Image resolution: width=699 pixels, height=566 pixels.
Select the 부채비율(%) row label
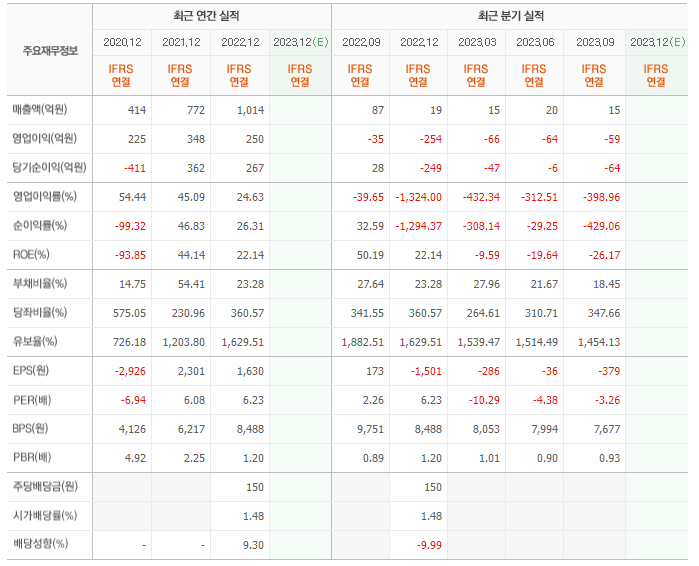[40, 283]
